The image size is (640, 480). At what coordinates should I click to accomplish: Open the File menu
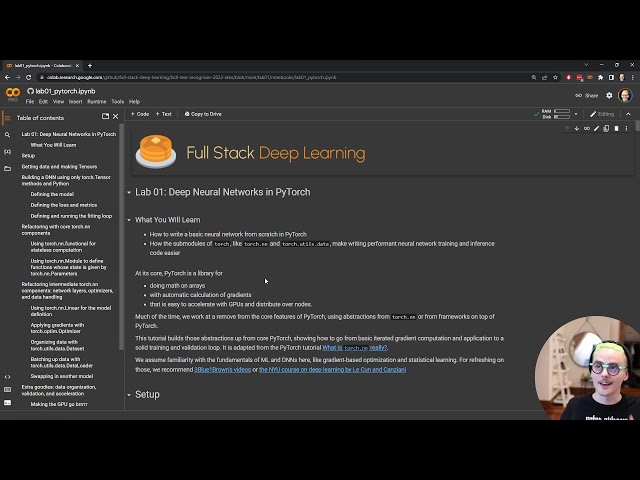click(x=30, y=102)
